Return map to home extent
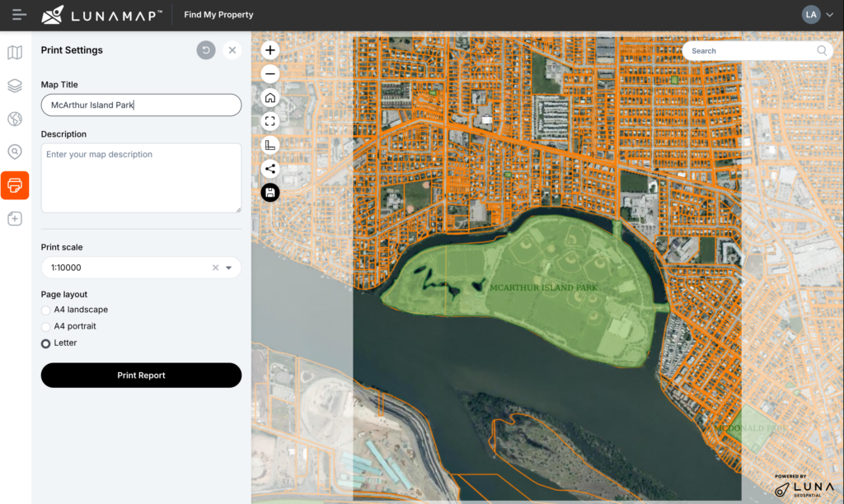The image size is (844, 504). 270,97
